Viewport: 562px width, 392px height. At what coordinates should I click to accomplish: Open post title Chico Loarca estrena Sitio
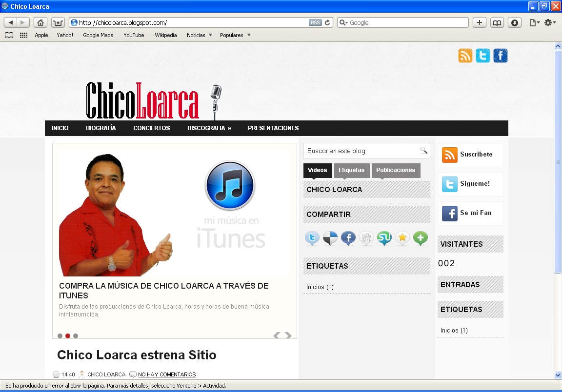[x=137, y=355]
